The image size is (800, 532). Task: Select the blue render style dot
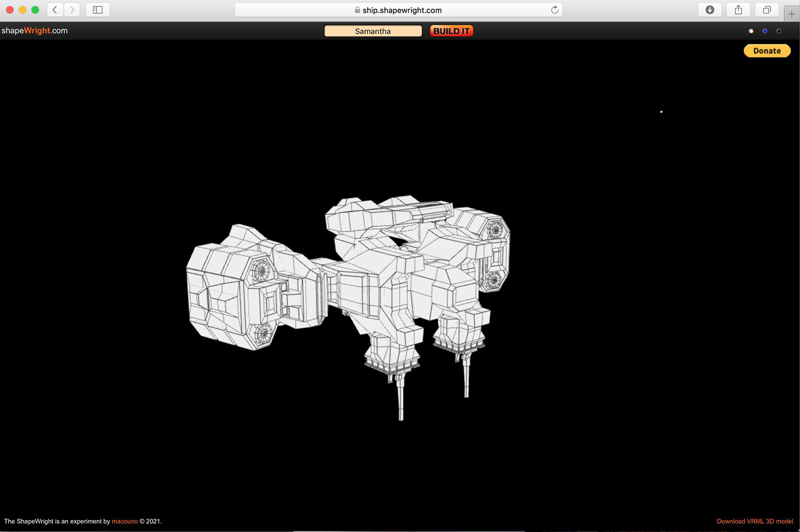coord(765,31)
